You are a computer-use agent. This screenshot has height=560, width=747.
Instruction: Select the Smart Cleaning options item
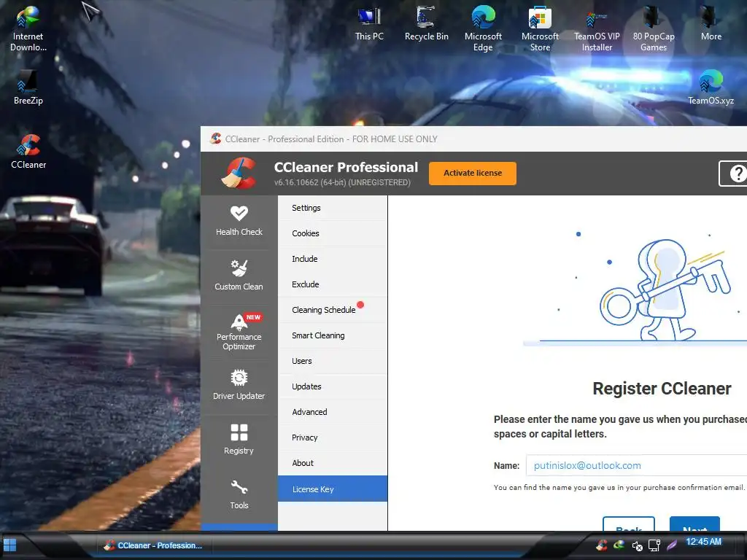[333, 335]
